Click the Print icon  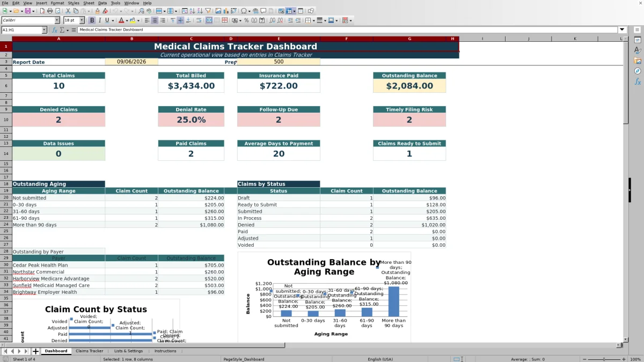(50, 11)
